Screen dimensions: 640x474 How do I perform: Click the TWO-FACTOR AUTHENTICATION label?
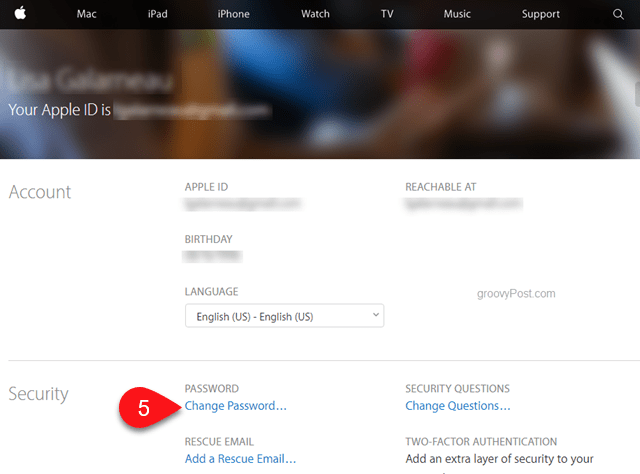tap(481, 442)
